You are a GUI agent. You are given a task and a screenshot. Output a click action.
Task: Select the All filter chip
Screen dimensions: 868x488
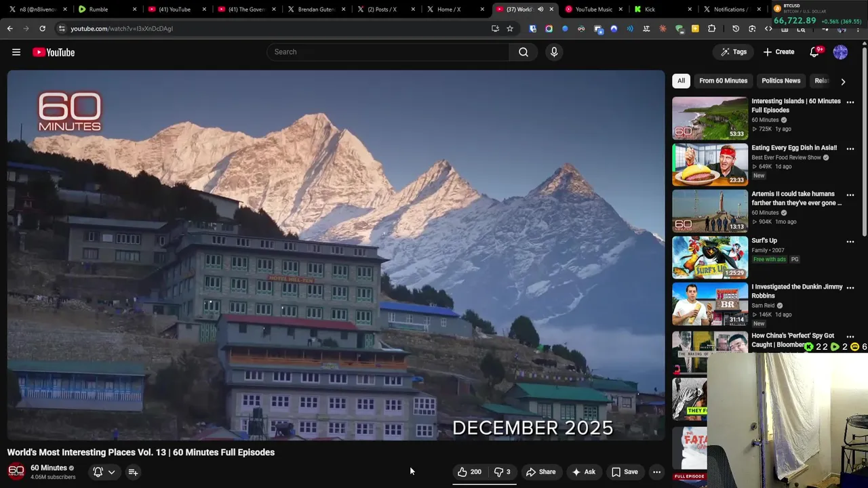(681, 81)
